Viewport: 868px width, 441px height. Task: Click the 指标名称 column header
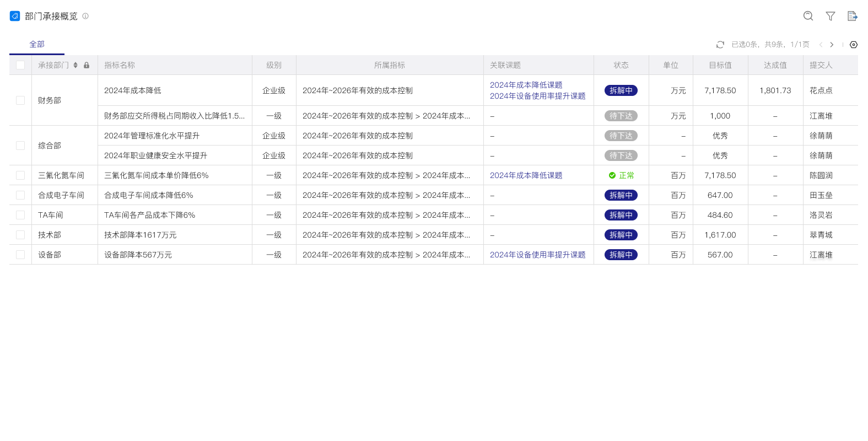120,65
